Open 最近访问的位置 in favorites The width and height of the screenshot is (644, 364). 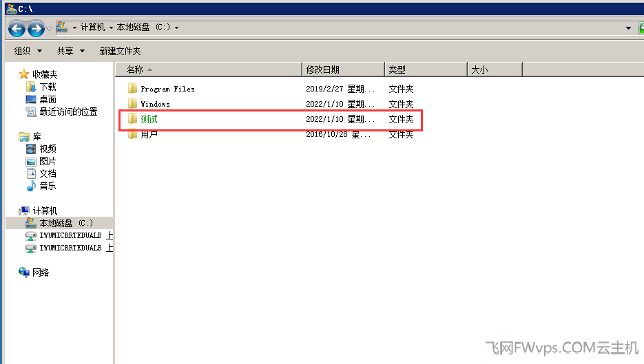(68, 111)
